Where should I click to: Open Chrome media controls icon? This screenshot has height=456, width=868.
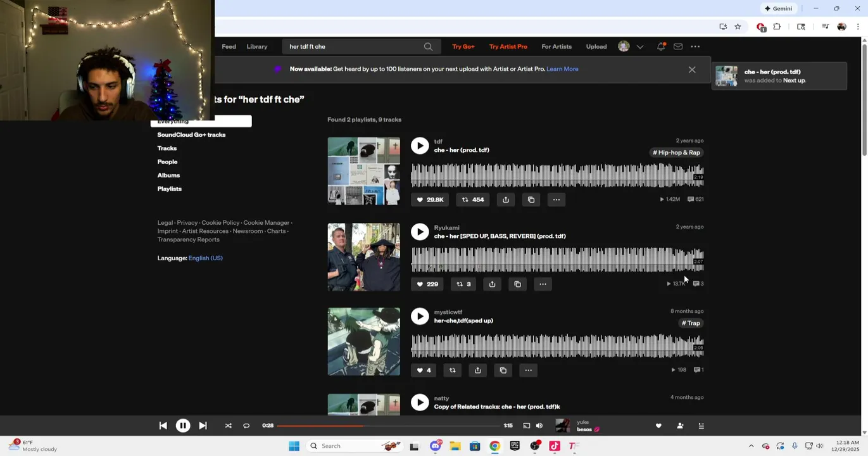pyautogui.click(x=825, y=27)
